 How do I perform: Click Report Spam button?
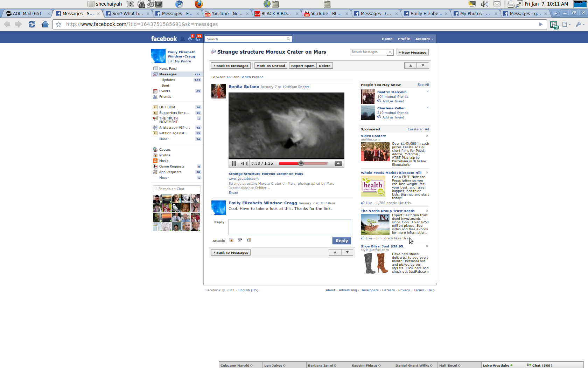pos(303,66)
